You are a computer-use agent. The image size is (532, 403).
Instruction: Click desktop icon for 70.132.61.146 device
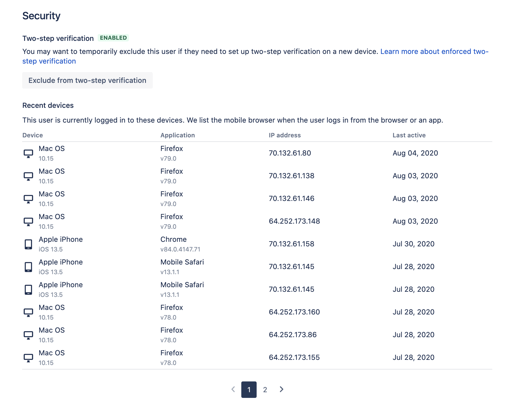28,199
